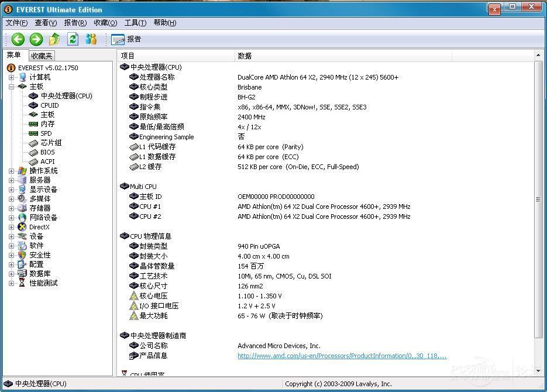Open the 内存 memory entry

click(x=47, y=124)
